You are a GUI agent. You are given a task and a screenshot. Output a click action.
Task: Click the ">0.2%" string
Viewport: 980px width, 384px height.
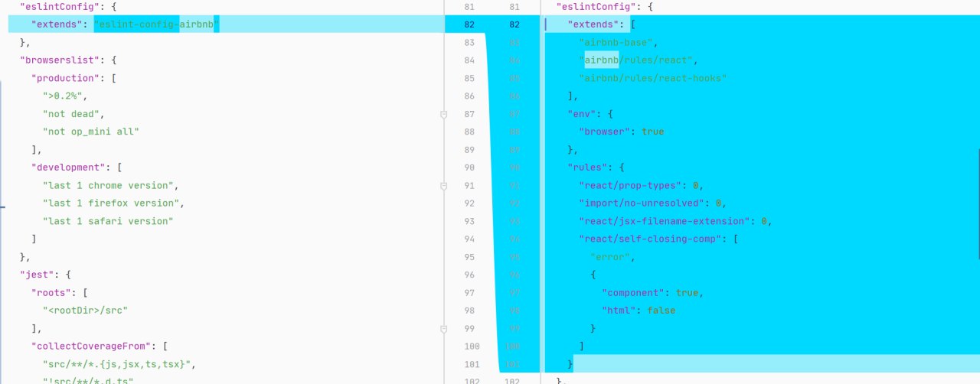[64, 96]
